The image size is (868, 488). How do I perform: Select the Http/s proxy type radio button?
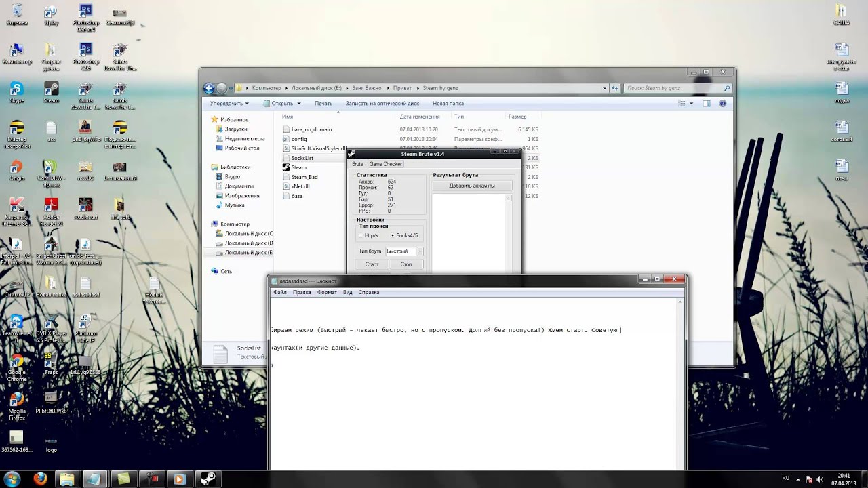362,235
